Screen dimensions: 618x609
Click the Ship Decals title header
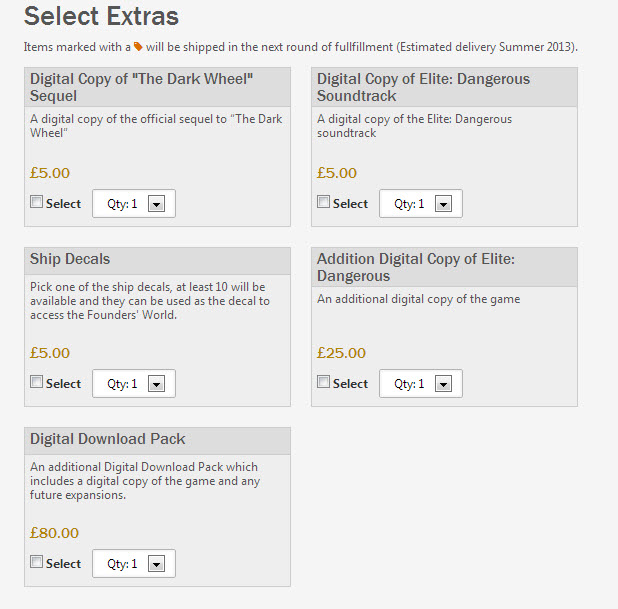point(70,259)
